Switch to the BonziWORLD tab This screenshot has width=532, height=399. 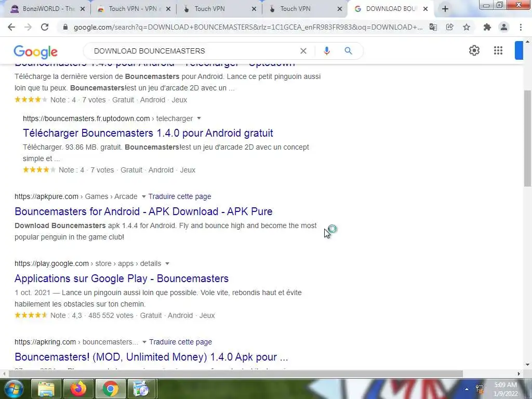coord(47,9)
